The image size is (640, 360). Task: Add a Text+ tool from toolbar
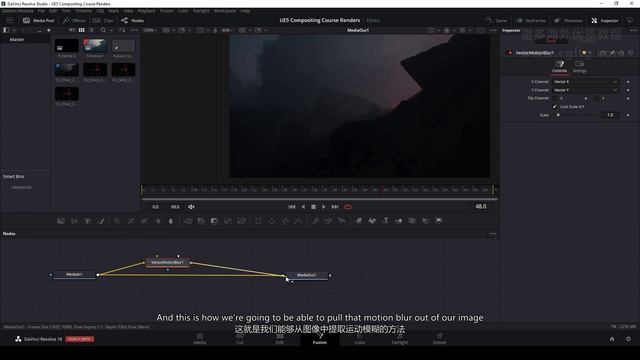pyautogui.click(x=87, y=221)
